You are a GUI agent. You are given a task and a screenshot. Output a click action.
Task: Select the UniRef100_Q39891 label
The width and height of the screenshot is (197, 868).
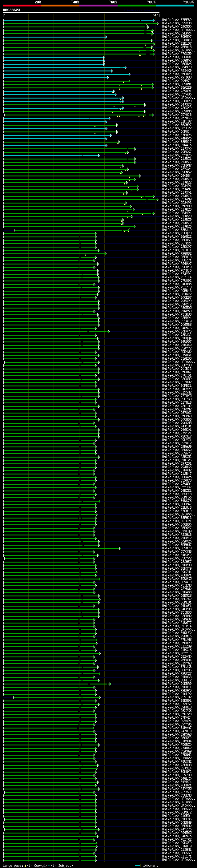pyautogui.click(x=177, y=91)
